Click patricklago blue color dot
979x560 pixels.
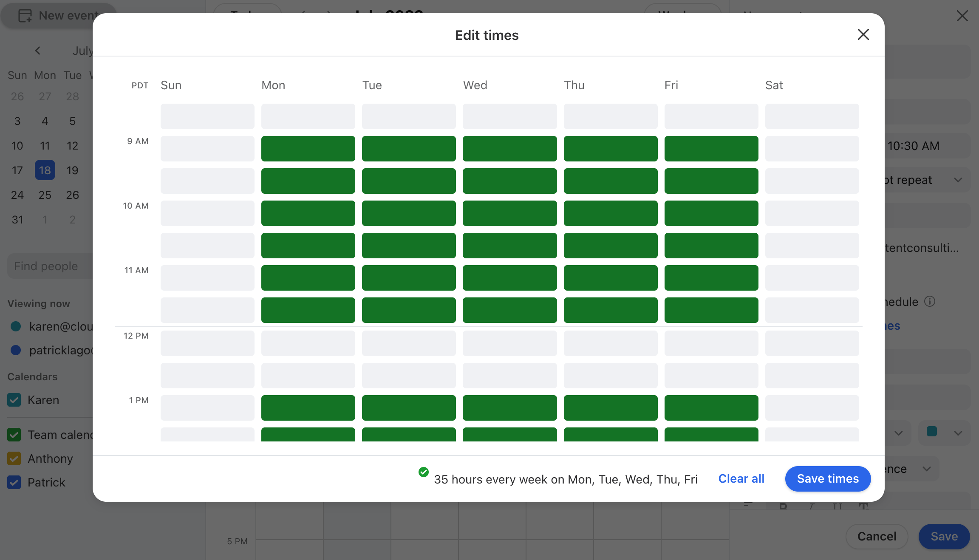coord(16,350)
